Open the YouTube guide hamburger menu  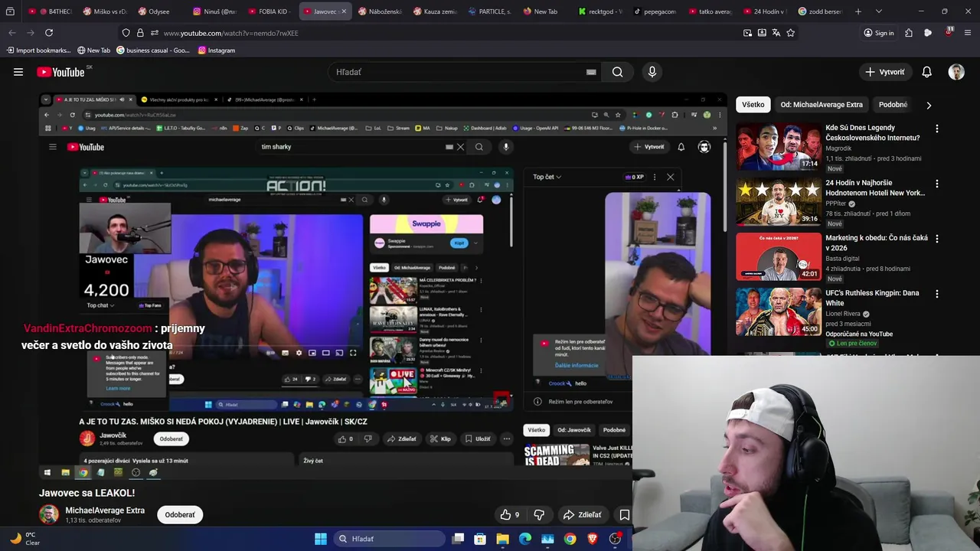pyautogui.click(x=18, y=72)
